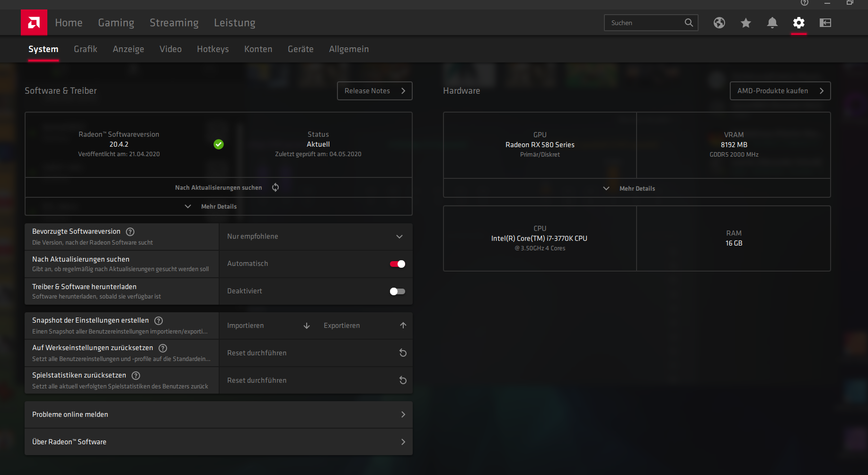Enable Treiber & Software herunterladen switch
The width and height of the screenshot is (868, 475).
coord(398,291)
